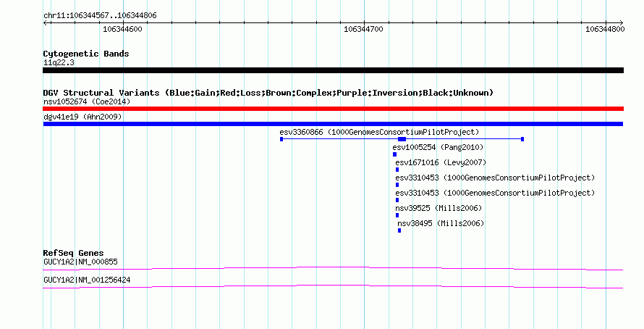Select the red nsv1052674 loss bar
Screen dimensions: 644x329
(x=333, y=109)
